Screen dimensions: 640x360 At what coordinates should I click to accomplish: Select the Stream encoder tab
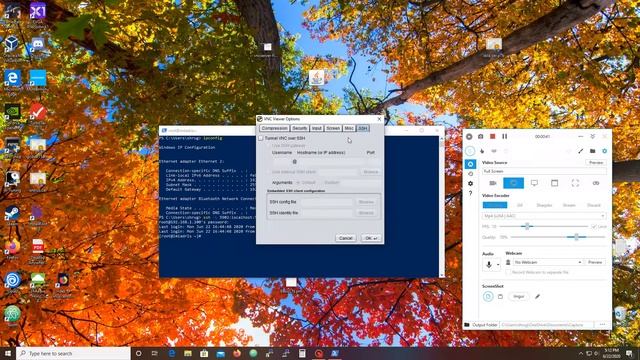[x=569, y=205]
